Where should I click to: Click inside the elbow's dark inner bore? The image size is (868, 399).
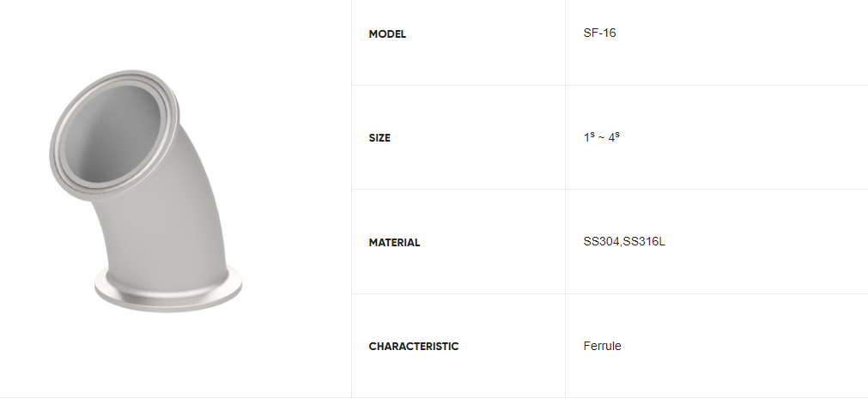click(x=113, y=133)
